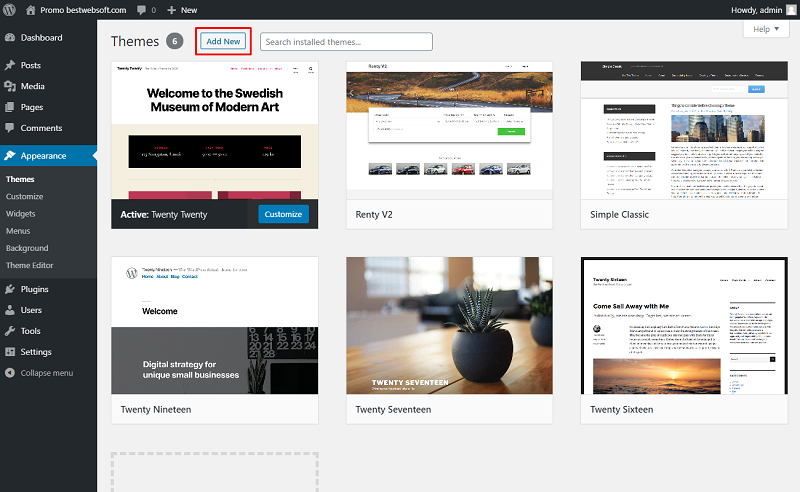Viewport: 800px width, 492px height.
Task: Click the Twenty Seventeen theme name
Action: 393,409
